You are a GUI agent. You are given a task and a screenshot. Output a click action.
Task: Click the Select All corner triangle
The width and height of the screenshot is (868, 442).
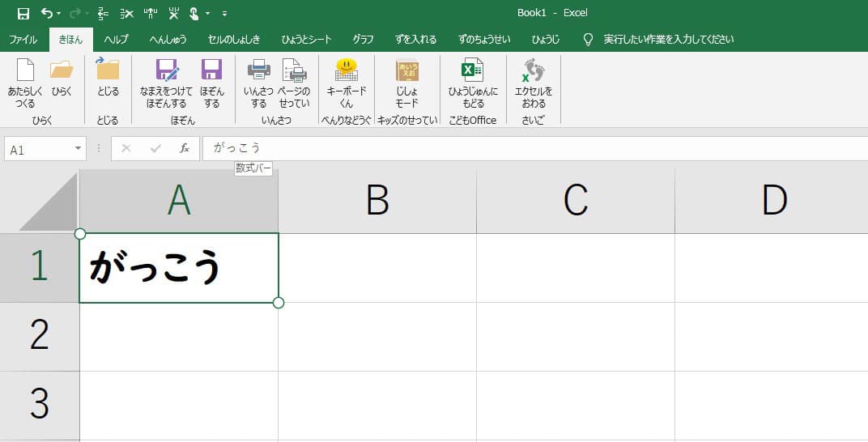pyautogui.click(x=49, y=202)
